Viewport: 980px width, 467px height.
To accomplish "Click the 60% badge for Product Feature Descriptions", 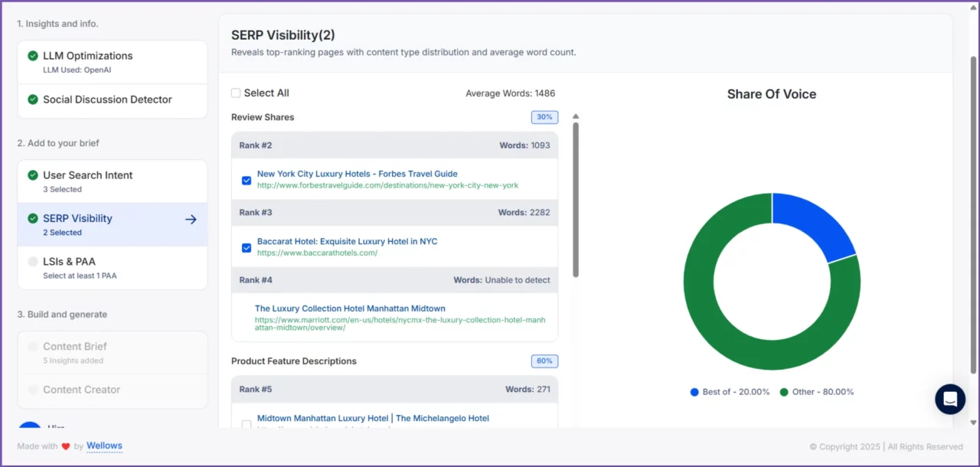I will pyautogui.click(x=544, y=361).
